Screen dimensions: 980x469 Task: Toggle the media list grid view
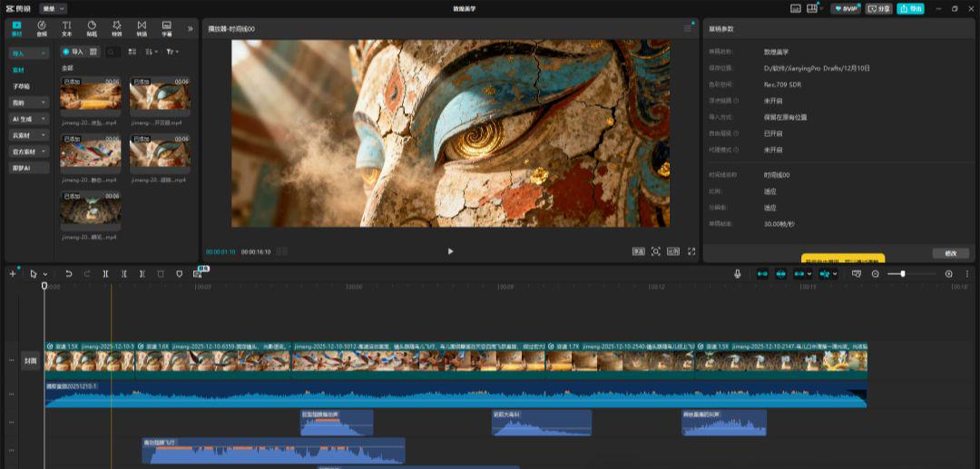[132, 52]
